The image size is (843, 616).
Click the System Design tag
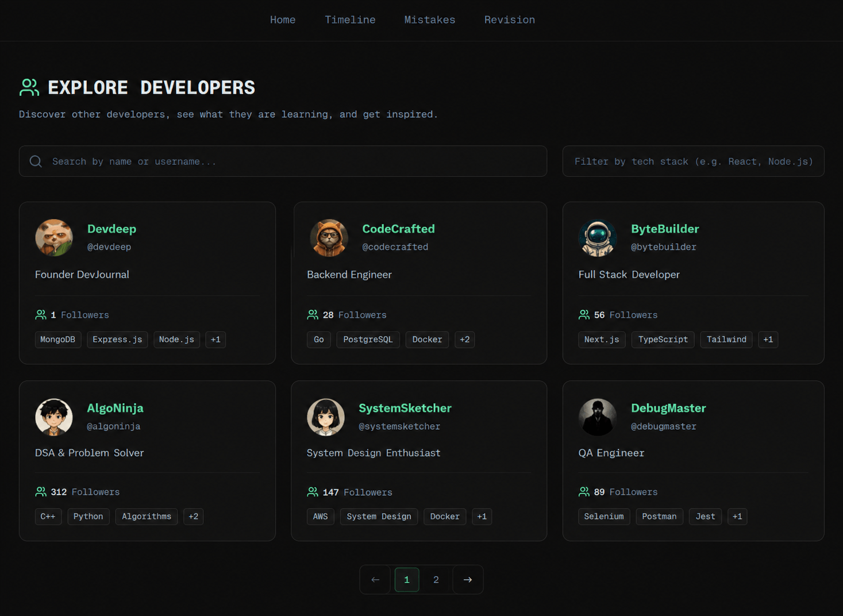tap(379, 517)
